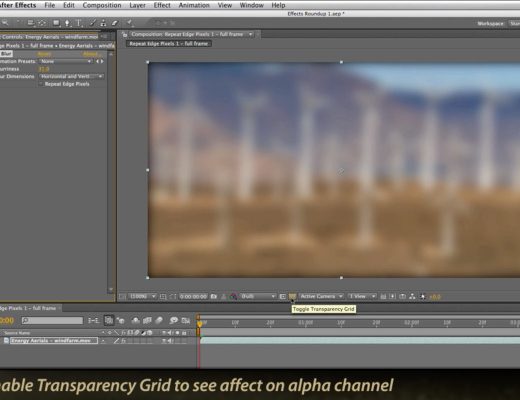This screenshot has width=520, height=400.
Task: Click Graph Editor button in timeline
Action: pyautogui.click(x=186, y=321)
